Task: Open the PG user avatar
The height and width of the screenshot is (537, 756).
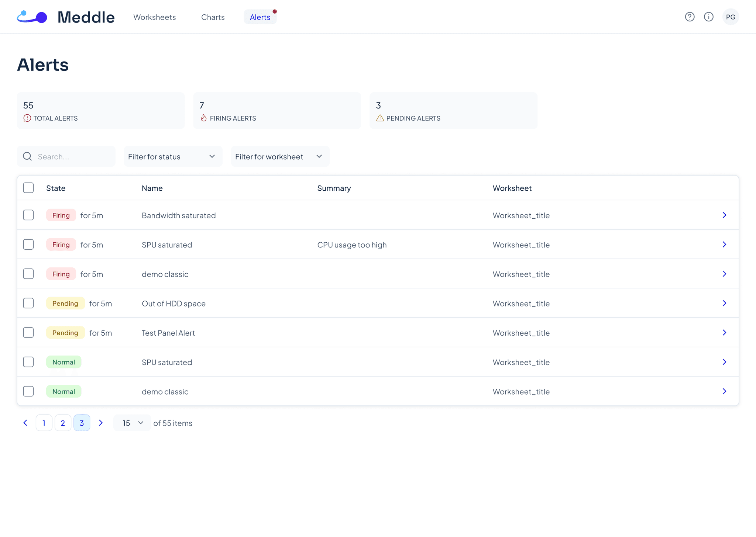Action: pos(730,17)
